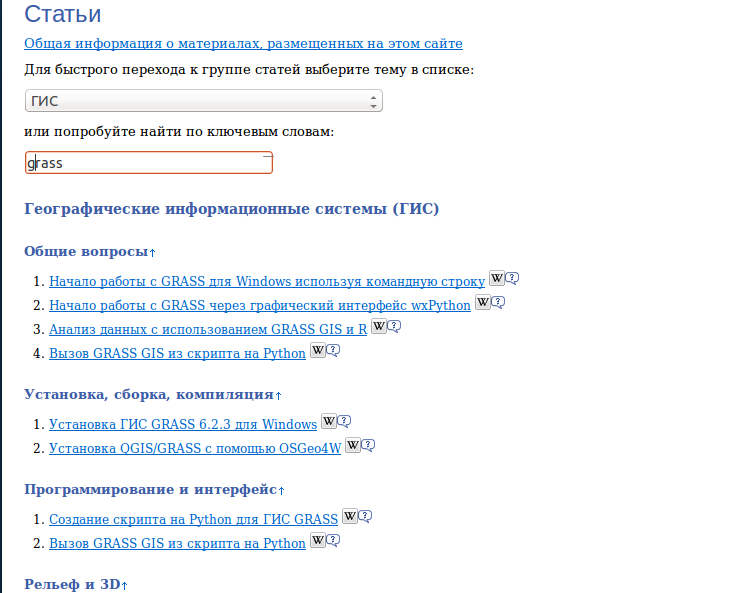
Task: Click up arrow beside Установка, сборка, компиляция
Action: coord(279,395)
